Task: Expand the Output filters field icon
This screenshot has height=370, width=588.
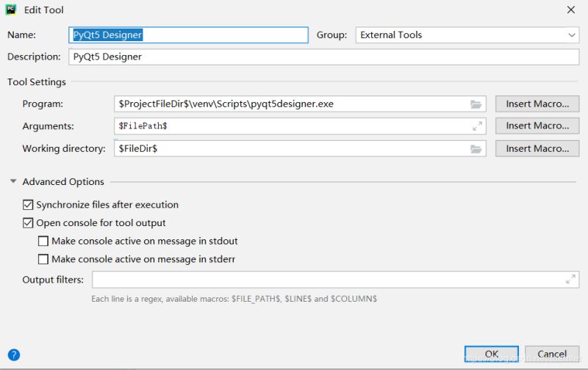Action: [570, 279]
